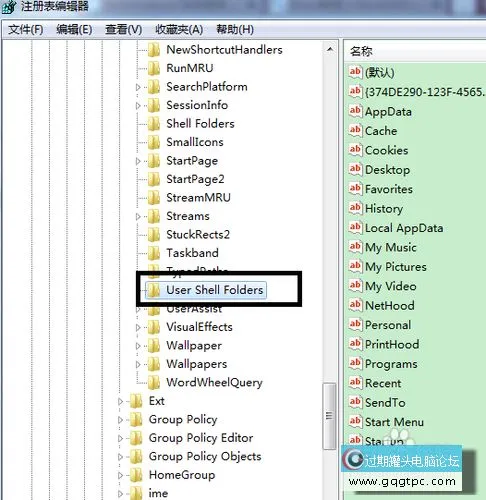Open the 文件(F) menu
The height and width of the screenshot is (500, 486).
click(x=26, y=30)
